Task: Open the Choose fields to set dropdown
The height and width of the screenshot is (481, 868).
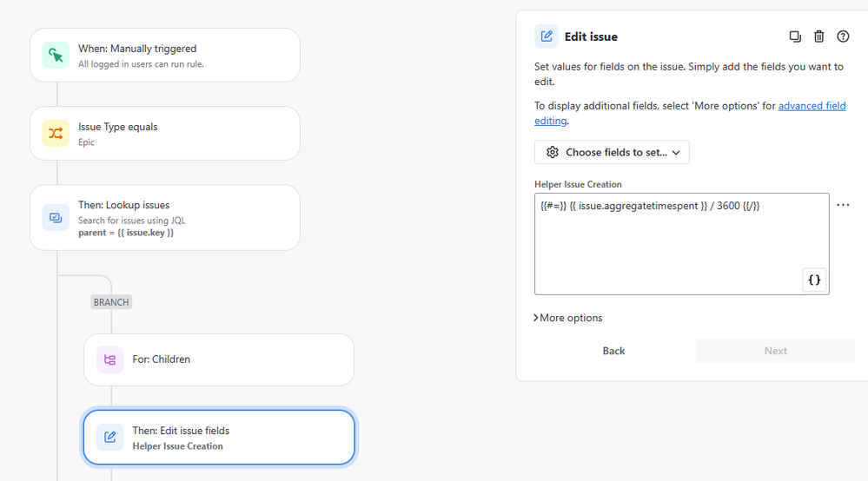Action: 612,153
